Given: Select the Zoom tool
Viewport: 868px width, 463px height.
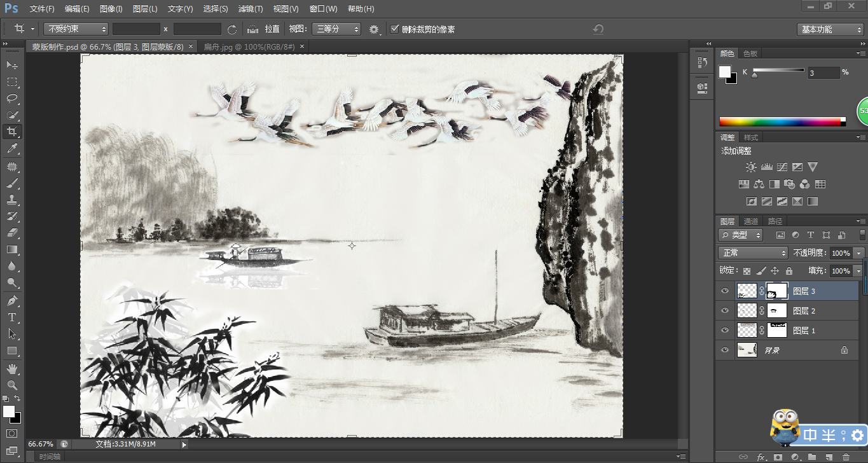Looking at the screenshot, I should click(12, 385).
